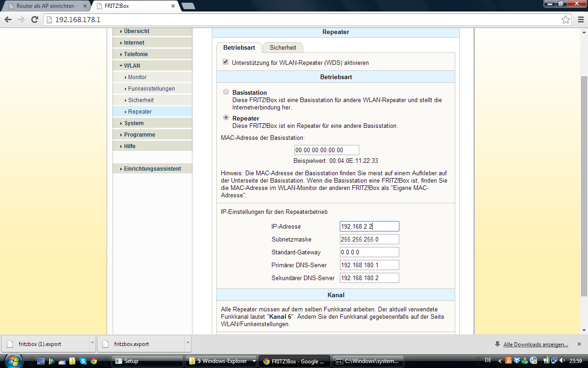
Task: Click the Subnetzmaske input field
Action: tap(369, 239)
